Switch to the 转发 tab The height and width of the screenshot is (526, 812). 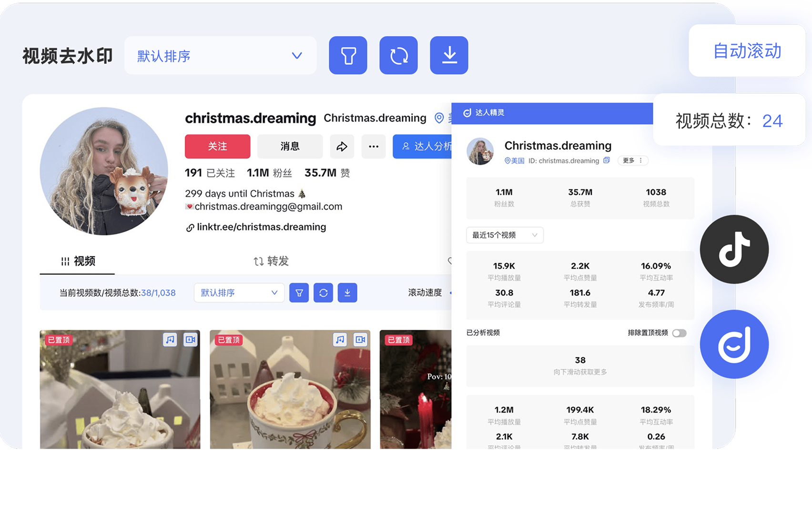click(271, 261)
